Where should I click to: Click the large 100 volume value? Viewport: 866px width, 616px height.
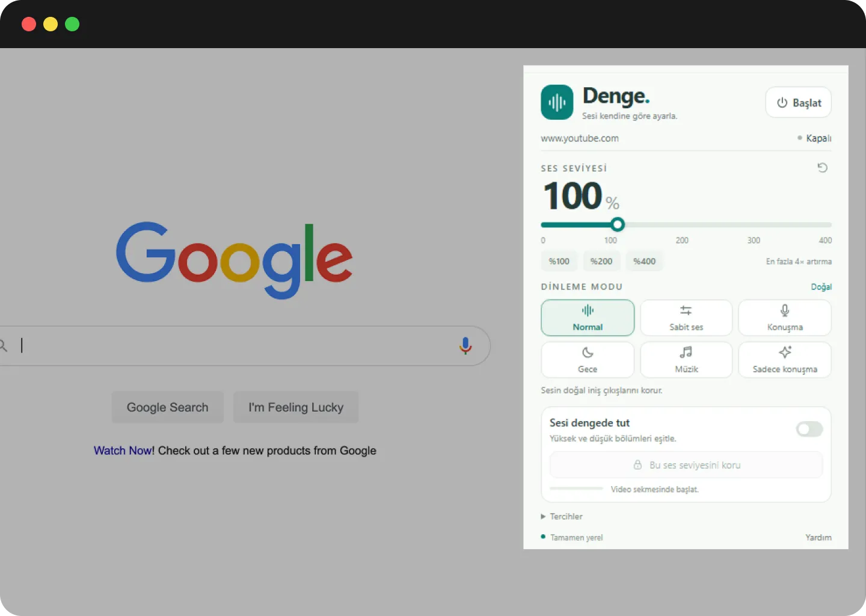point(573,196)
